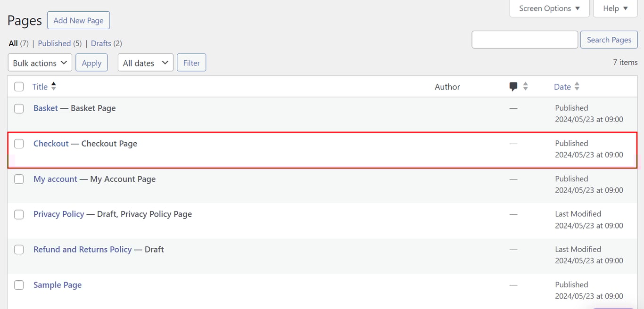Apply the selected bulk action
This screenshot has height=309, width=644.
coord(91,62)
